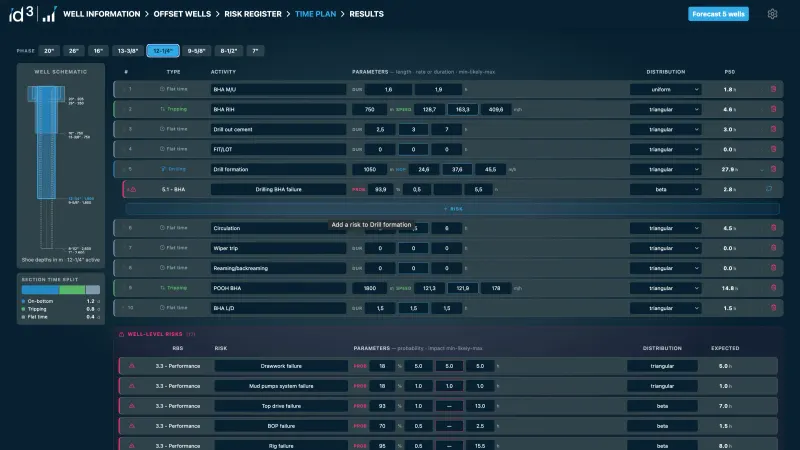Delete the Drill formation activity row
Image resolution: width=800 pixels, height=450 pixels.
point(773,169)
